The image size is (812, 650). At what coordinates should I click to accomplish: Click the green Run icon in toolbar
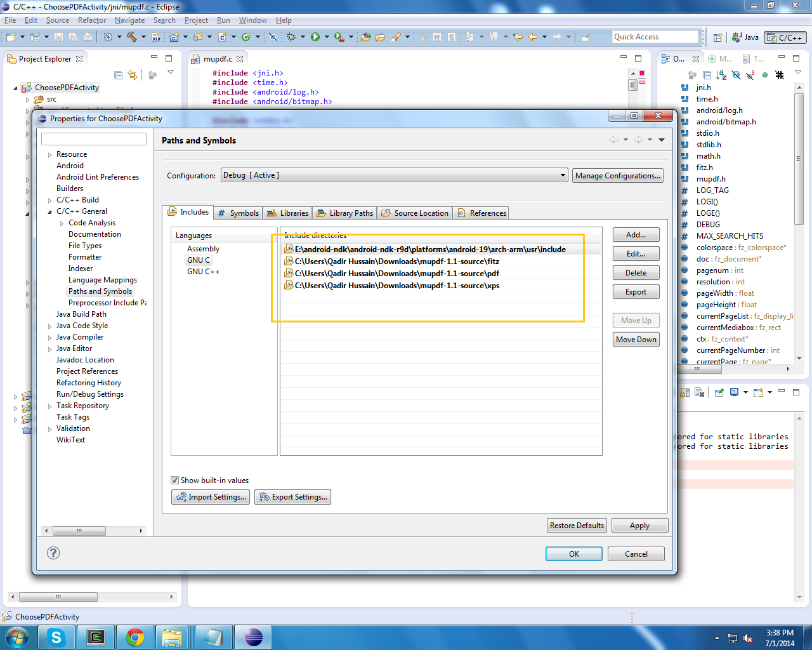click(x=315, y=37)
